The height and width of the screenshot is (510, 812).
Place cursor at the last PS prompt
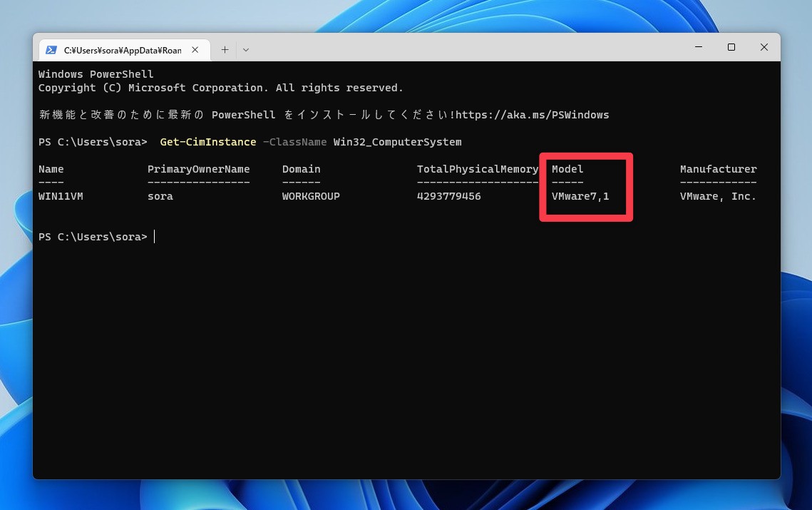[155, 237]
